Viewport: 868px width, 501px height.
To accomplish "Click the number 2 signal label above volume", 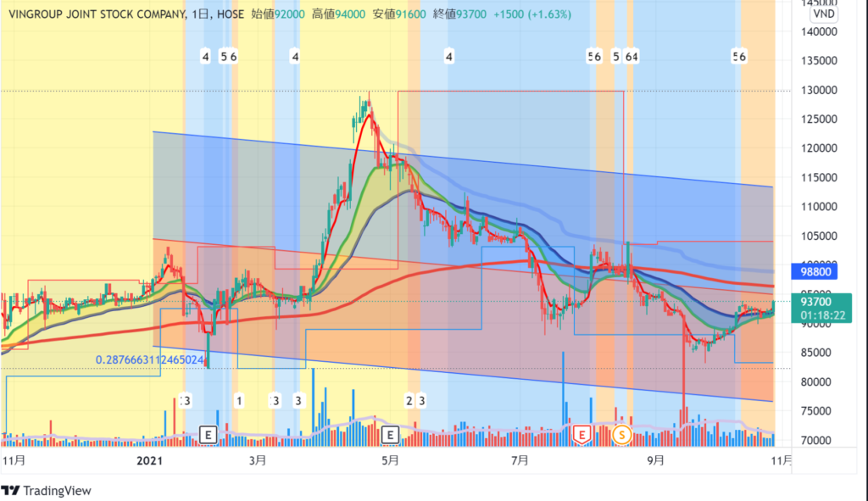I will point(409,400).
